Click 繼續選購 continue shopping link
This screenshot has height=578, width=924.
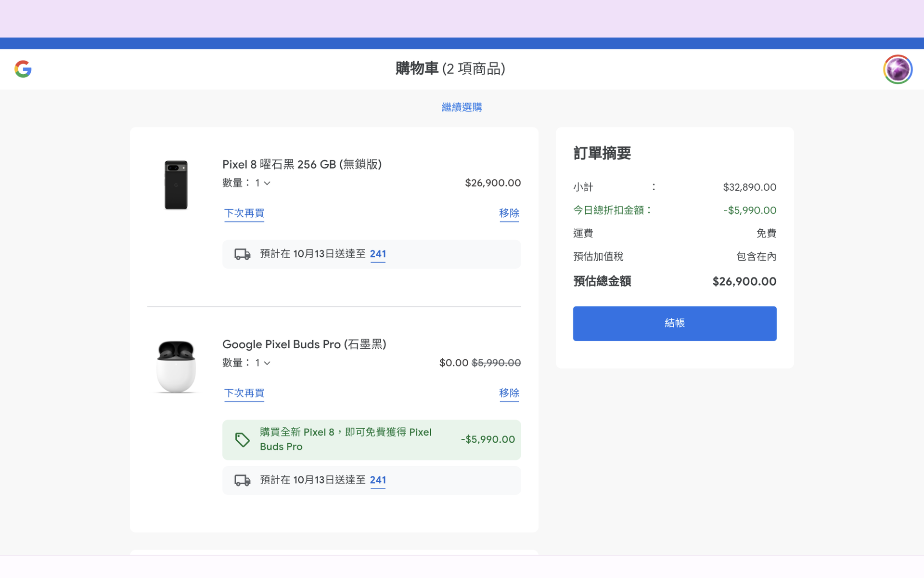462,107
